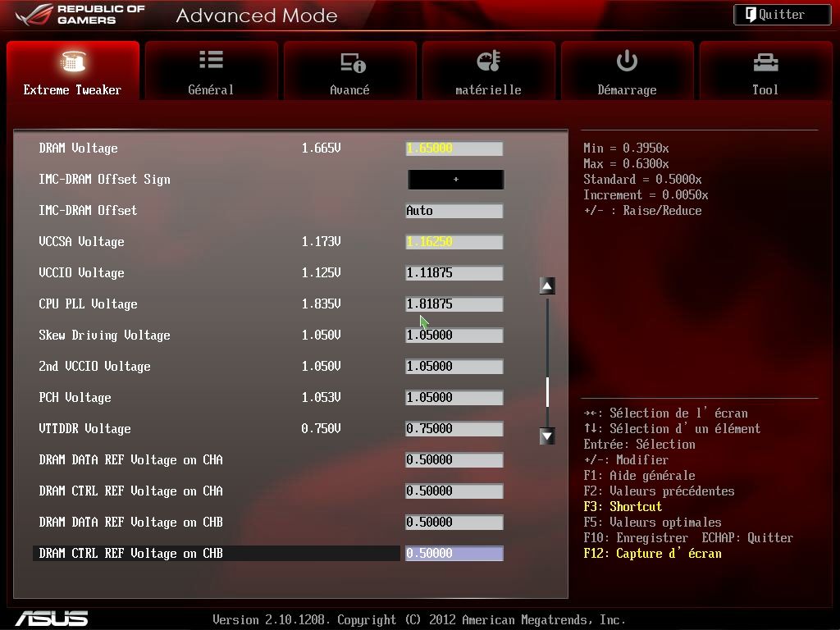Click the IMC-DRAM Offset Sign label

tap(104, 180)
